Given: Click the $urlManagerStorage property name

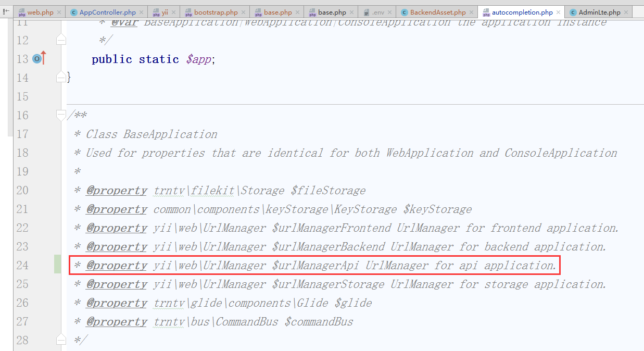Looking at the screenshot, I should [x=328, y=284].
